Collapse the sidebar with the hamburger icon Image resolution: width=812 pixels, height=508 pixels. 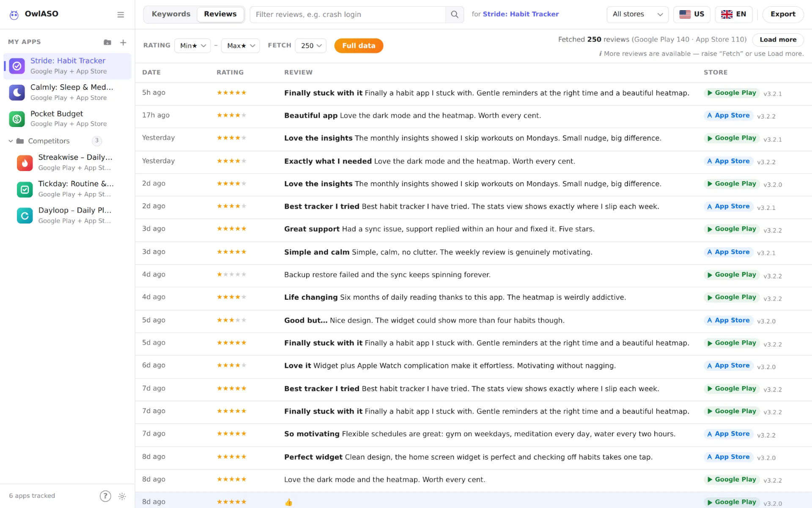point(121,15)
